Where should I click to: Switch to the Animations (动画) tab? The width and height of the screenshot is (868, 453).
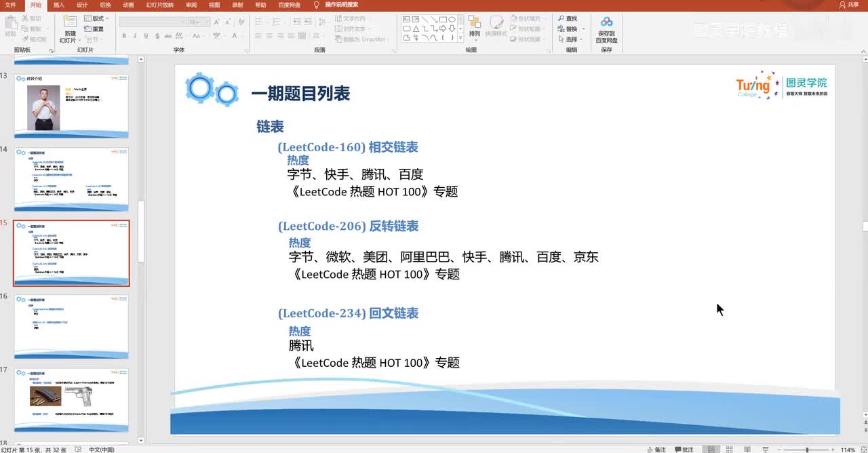[128, 5]
